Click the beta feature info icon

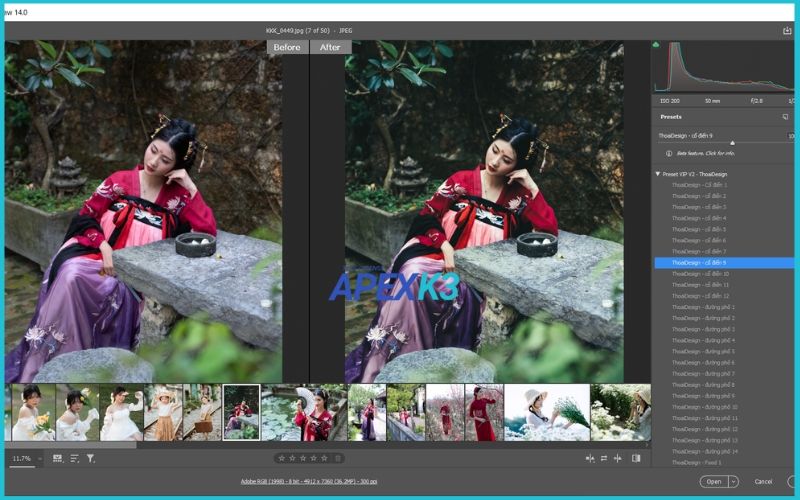[669, 154]
